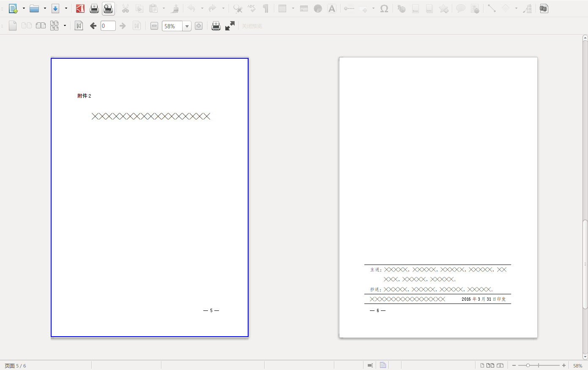Select single page preview icon
Image resolution: width=588 pixels, height=370 pixels.
point(13,26)
